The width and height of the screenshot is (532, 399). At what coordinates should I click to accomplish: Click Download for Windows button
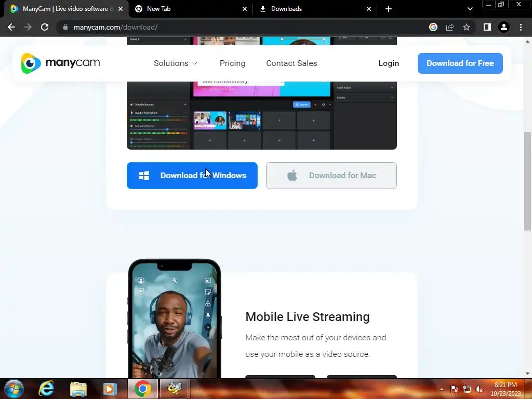point(192,176)
